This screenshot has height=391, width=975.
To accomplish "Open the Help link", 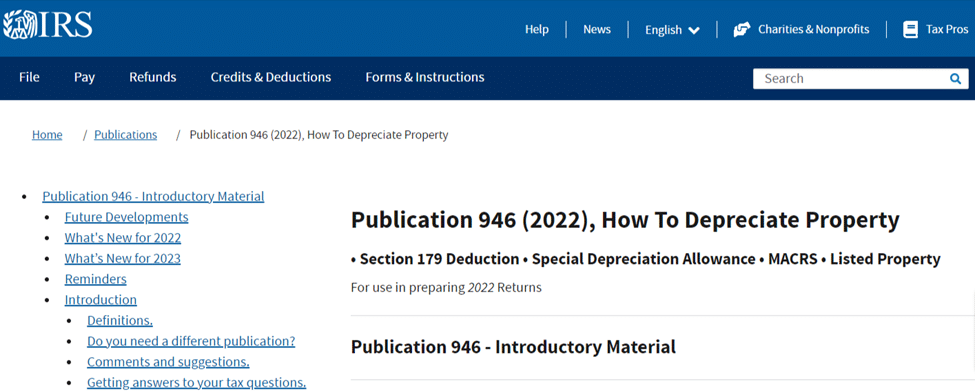I will 537,29.
